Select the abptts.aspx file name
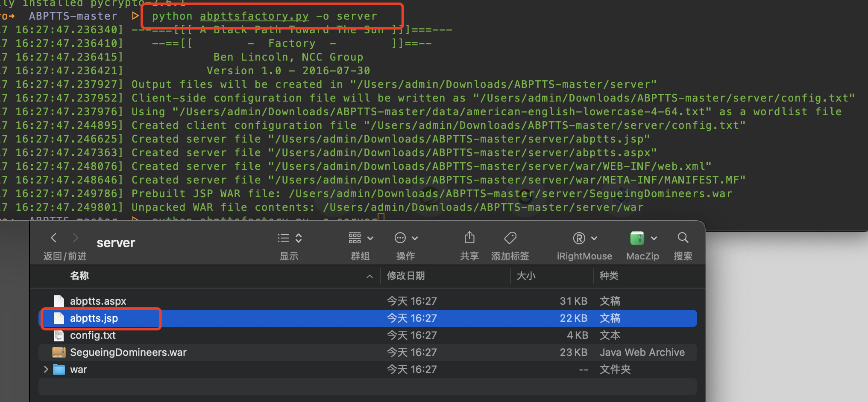 click(x=98, y=301)
